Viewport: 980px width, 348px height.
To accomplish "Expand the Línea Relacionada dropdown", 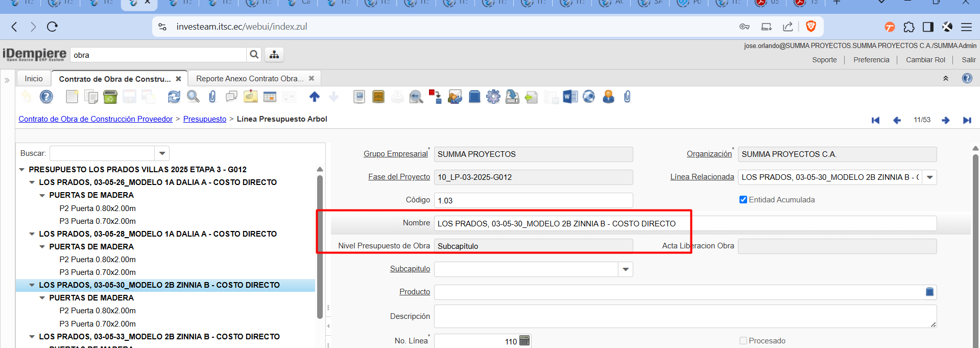I will pos(929,177).
